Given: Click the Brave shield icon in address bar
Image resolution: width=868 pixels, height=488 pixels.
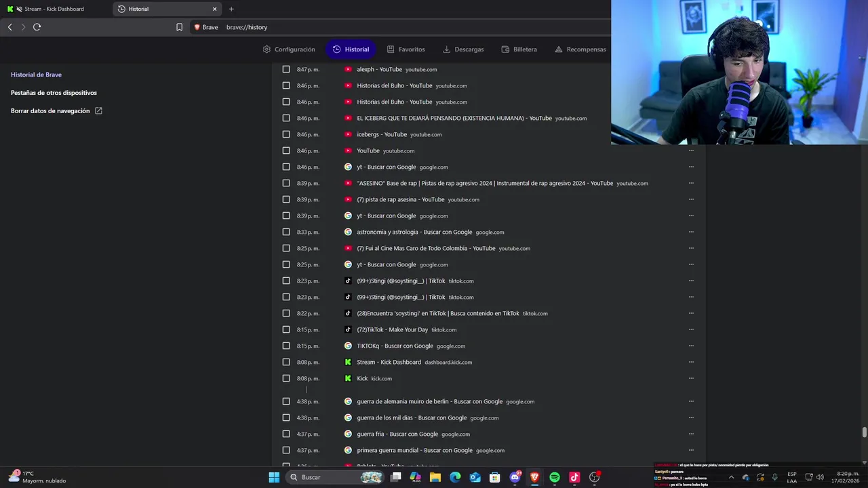Looking at the screenshot, I should 197,27.
